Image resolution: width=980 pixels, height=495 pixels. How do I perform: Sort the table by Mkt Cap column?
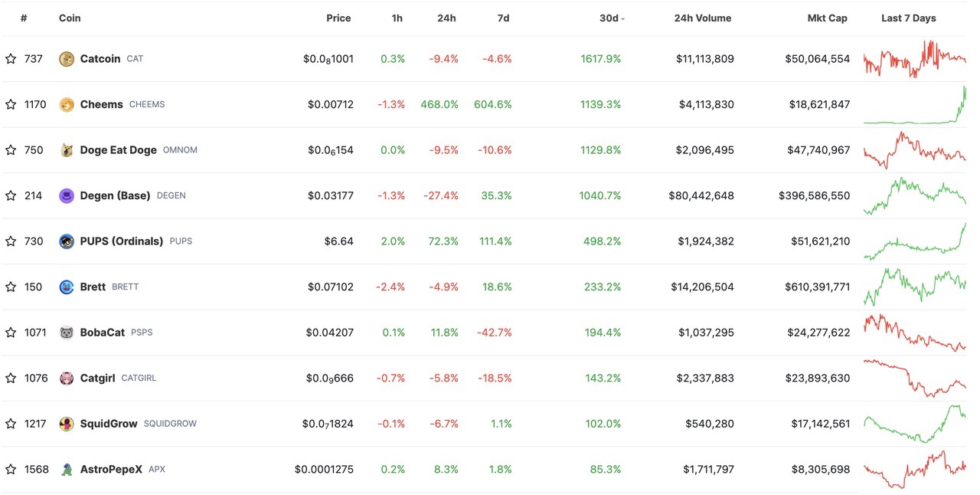[x=828, y=18]
